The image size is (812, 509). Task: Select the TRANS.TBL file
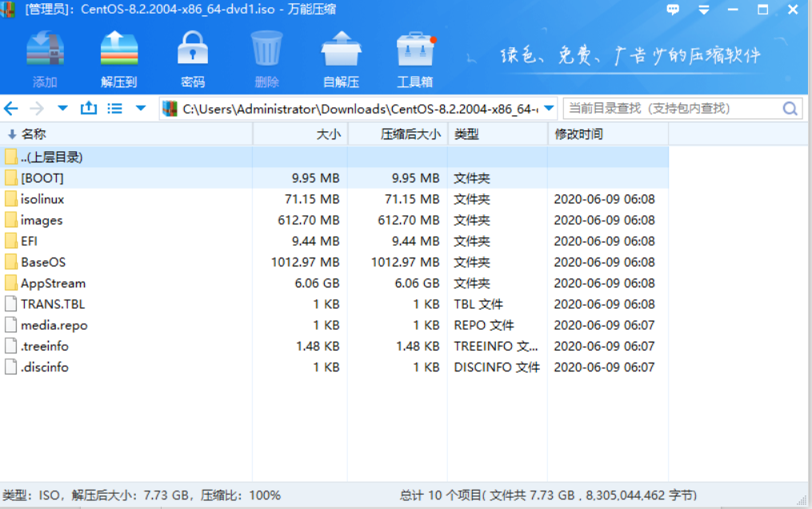334,304
